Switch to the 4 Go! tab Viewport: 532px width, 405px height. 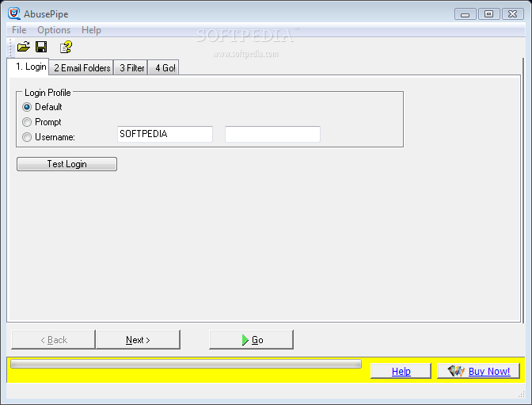coord(164,68)
